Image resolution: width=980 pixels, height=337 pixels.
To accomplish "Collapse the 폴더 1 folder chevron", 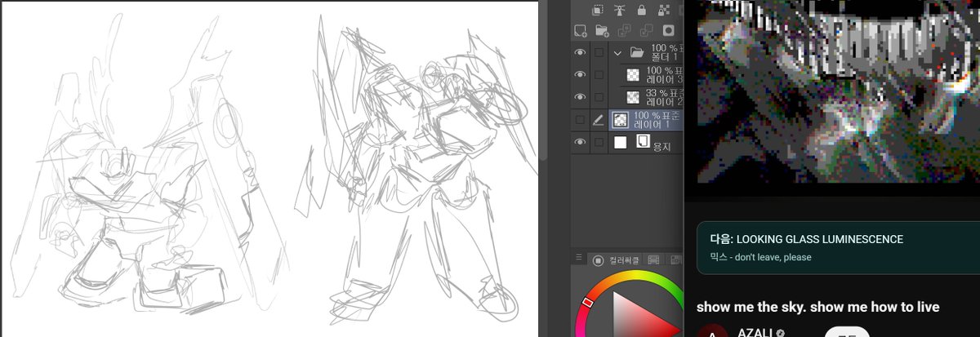I will point(618,52).
